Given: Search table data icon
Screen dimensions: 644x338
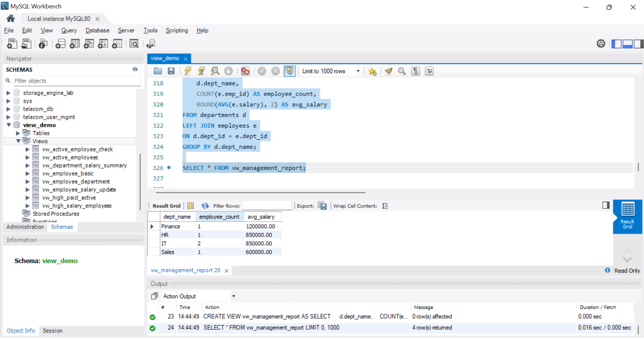Looking at the screenshot, I should (x=134, y=44).
